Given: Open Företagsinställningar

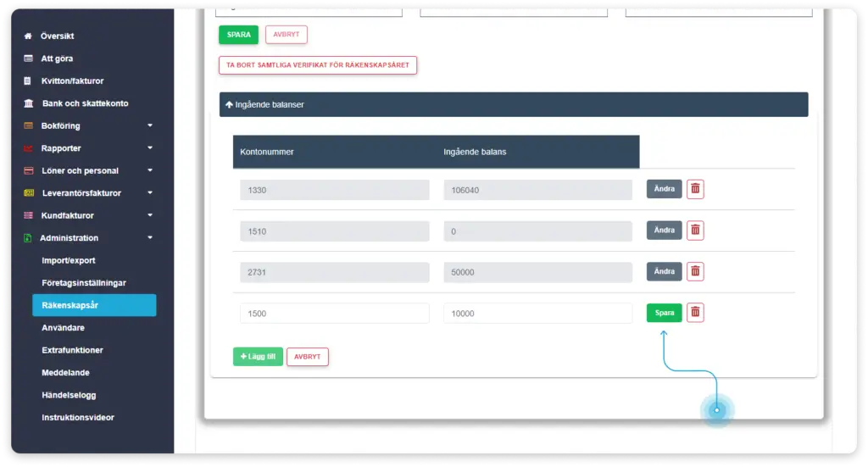Looking at the screenshot, I should 84,283.
